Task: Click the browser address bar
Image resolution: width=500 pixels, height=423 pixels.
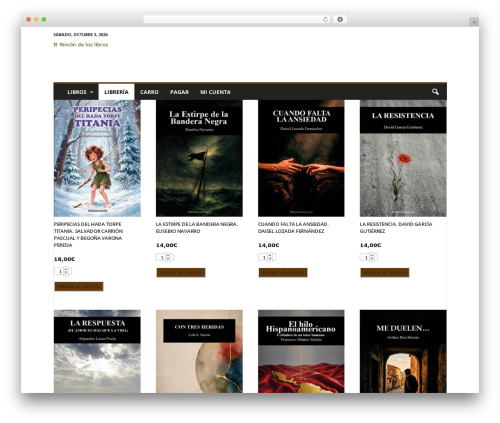Action: point(237,20)
